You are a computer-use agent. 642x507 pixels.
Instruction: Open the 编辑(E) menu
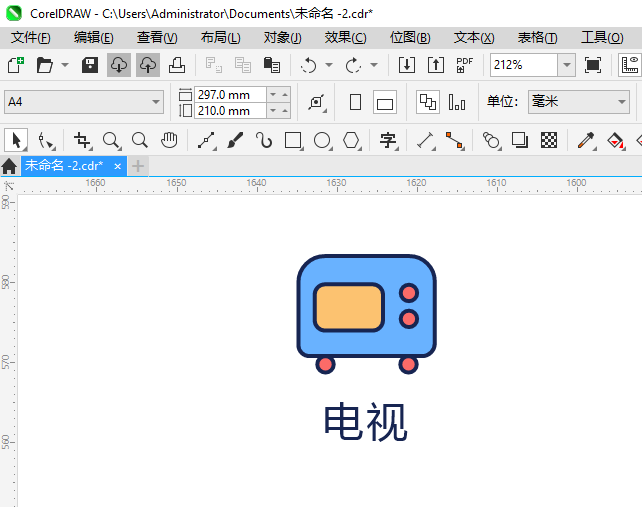[x=94, y=38]
